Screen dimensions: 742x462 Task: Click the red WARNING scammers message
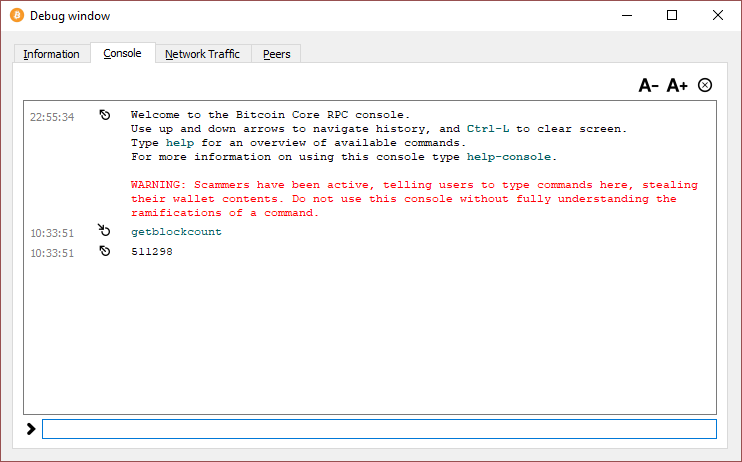click(x=414, y=199)
